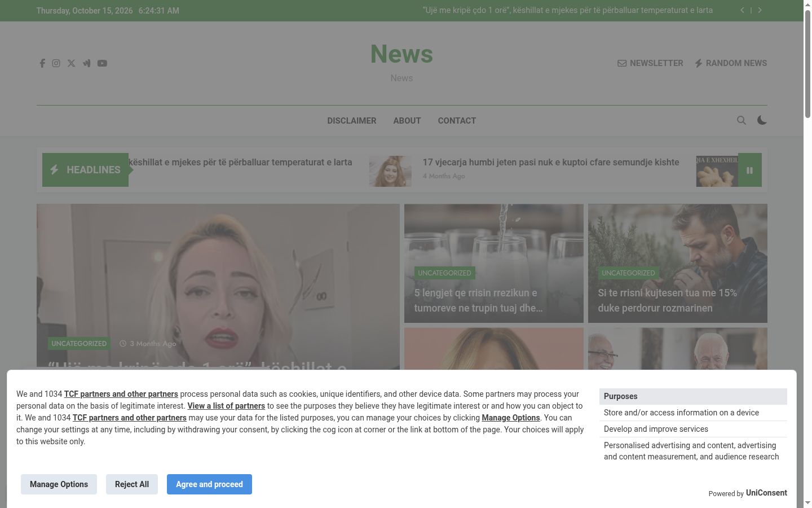The image size is (812, 508).
Task: Open the X (Twitter) social icon
Action: [x=71, y=63]
